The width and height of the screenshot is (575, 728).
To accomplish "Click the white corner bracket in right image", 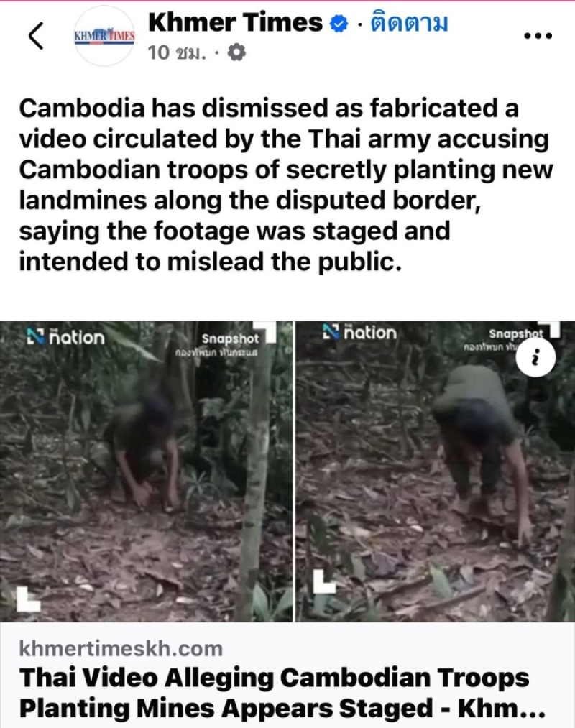I will point(323,581).
